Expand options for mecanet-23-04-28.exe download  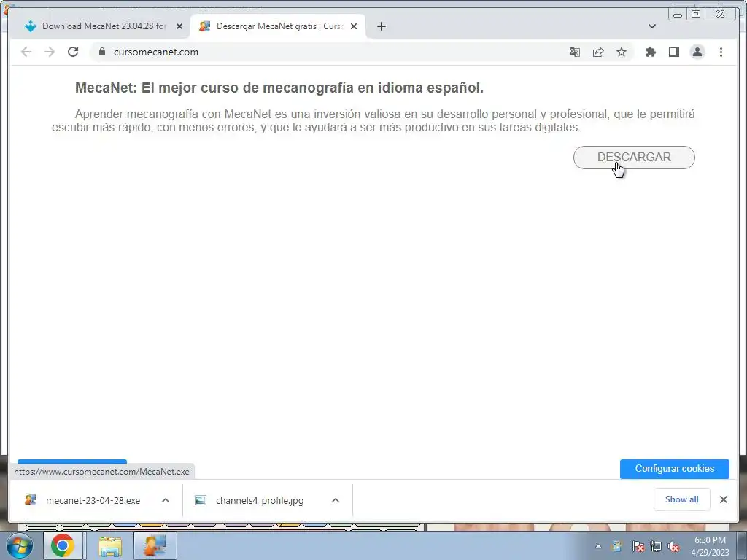tap(166, 500)
